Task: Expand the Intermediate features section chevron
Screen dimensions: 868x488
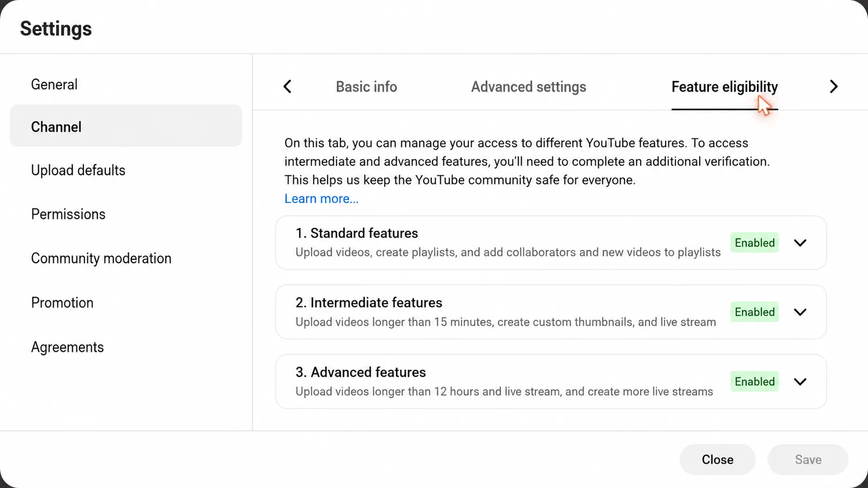Action: click(800, 312)
